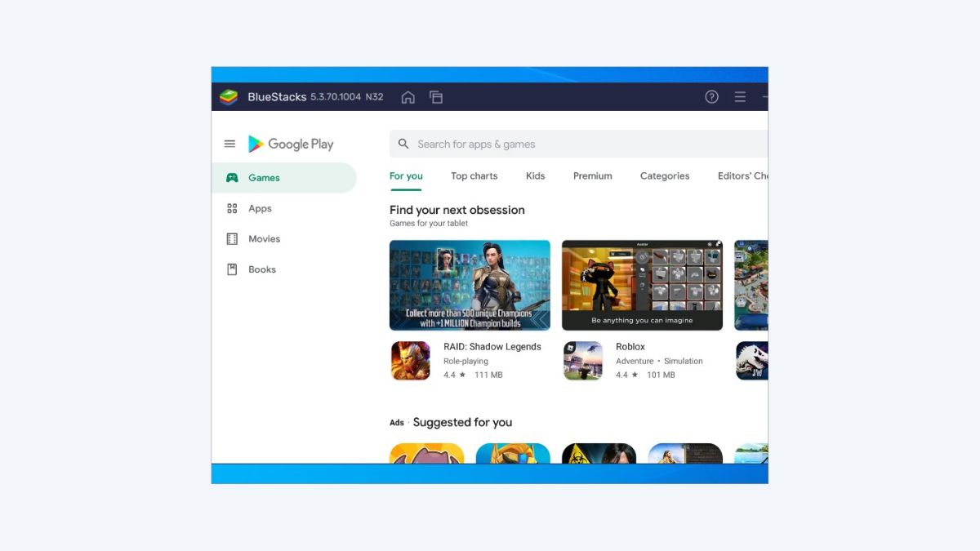Select Games in the sidebar
The height and width of the screenshot is (551, 980).
point(284,178)
